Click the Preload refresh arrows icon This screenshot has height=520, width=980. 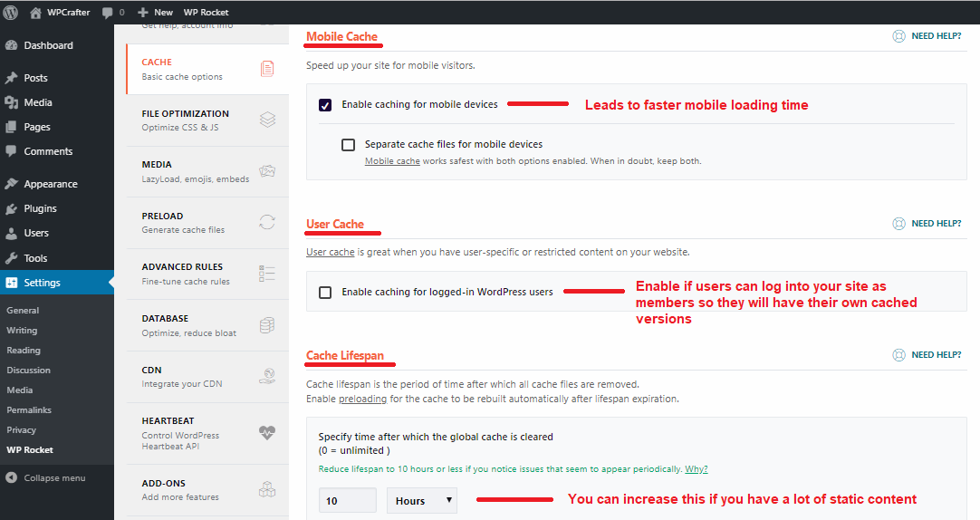click(267, 222)
